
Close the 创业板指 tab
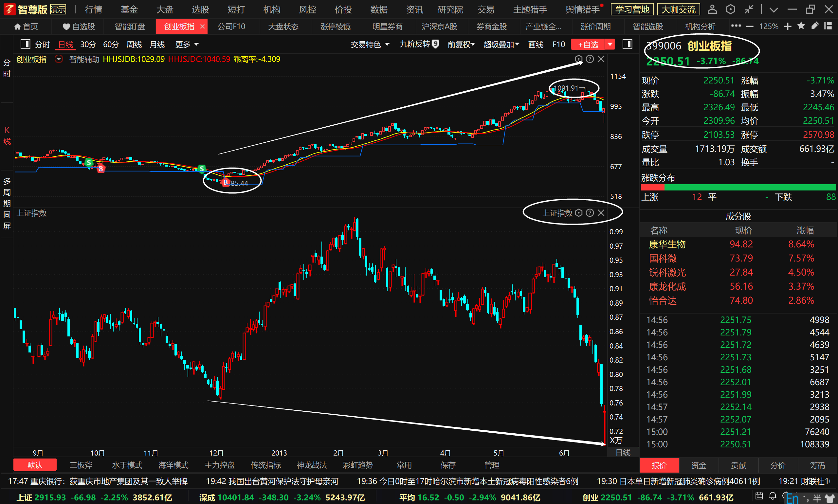202,26
